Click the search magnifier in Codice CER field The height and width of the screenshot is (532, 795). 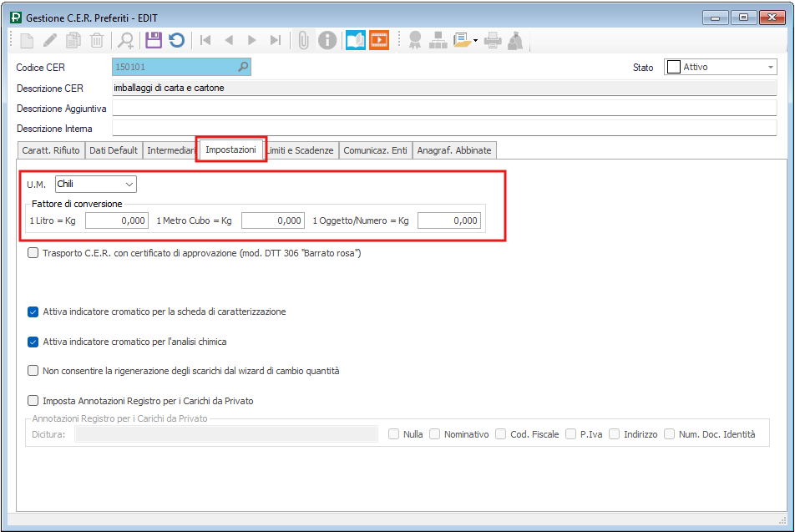[243, 67]
